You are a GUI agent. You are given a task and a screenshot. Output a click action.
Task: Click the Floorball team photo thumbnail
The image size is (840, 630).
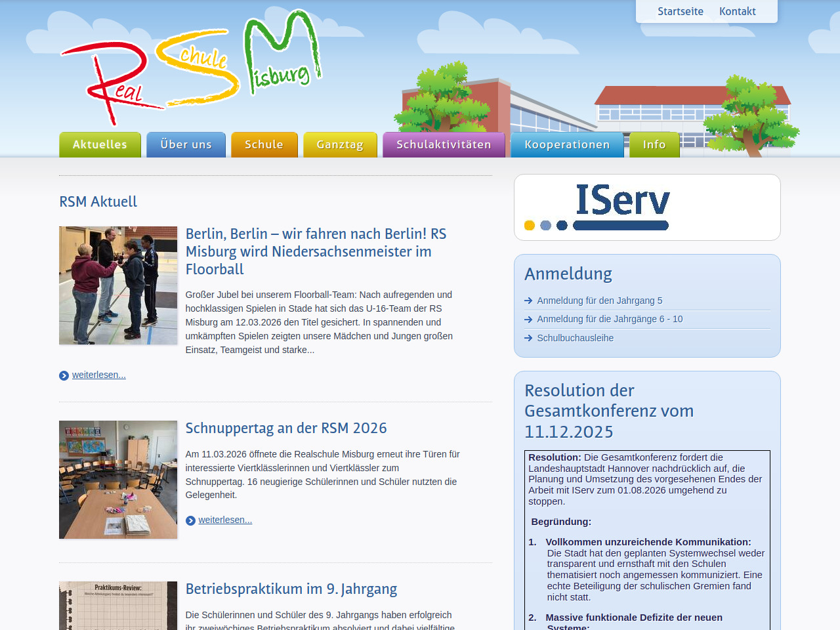(x=118, y=285)
